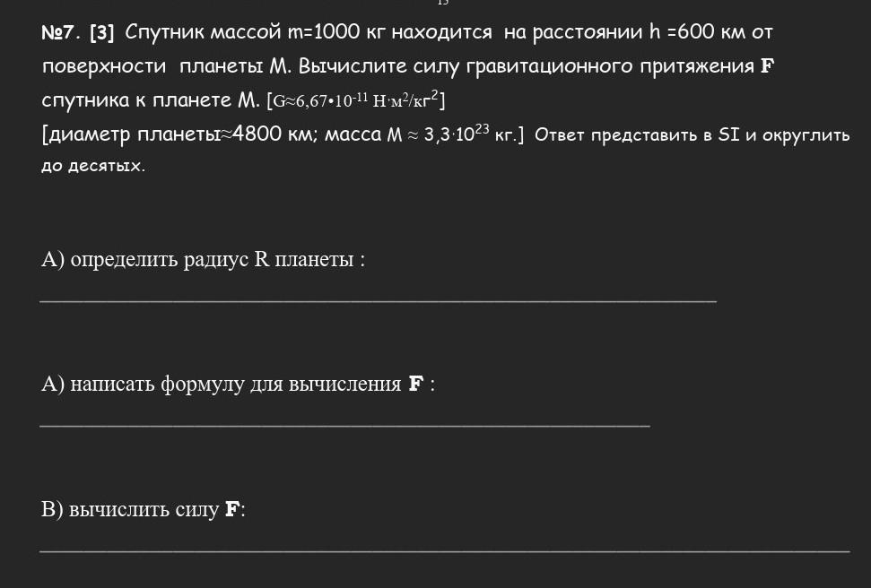Click the gravitational constant 'G≈6,67•10-11' text
Viewport: 871px width, 588px height.
tap(320, 100)
